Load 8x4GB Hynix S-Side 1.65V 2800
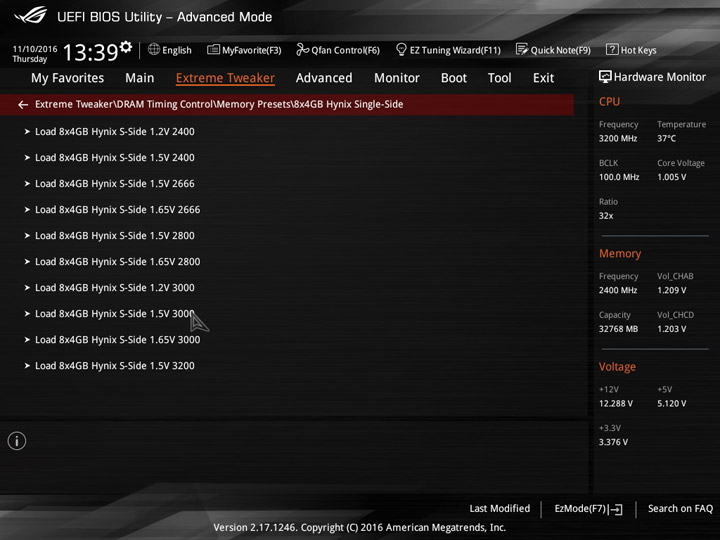This screenshot has height=540, width=720. 118,262
